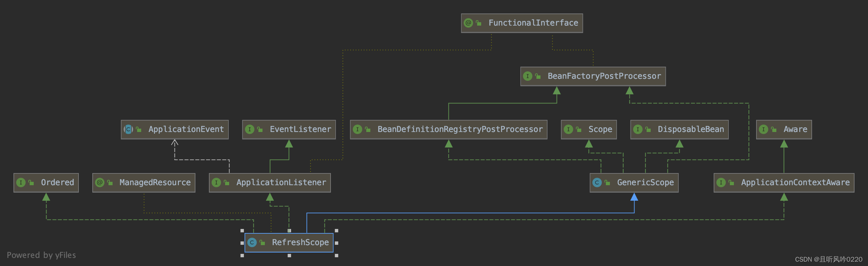
Task: Click the green lock icon on RefreshScope
Action: click(x=262, y=242)
